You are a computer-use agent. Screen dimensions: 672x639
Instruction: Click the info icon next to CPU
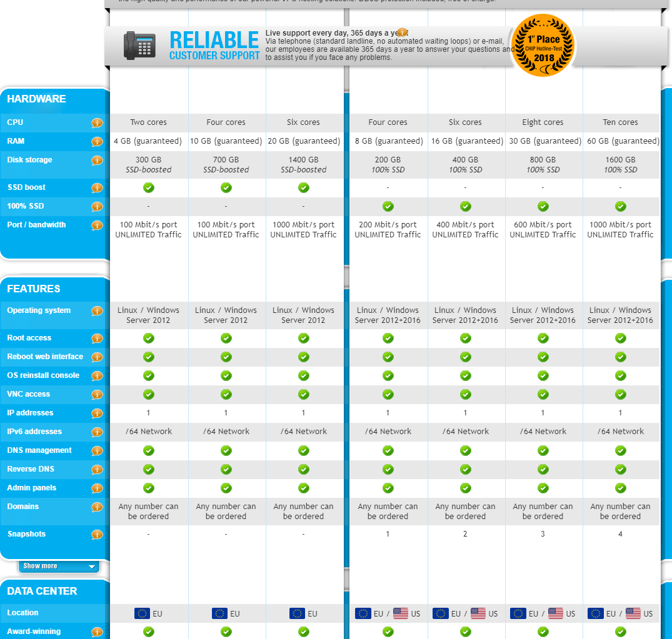(x=97, y=123)
